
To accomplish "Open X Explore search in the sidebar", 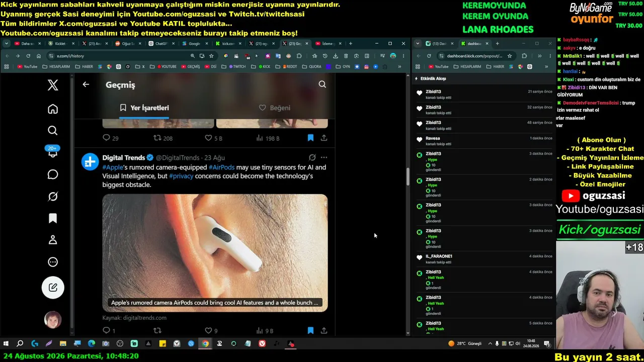I will click(x=53, y=131).
